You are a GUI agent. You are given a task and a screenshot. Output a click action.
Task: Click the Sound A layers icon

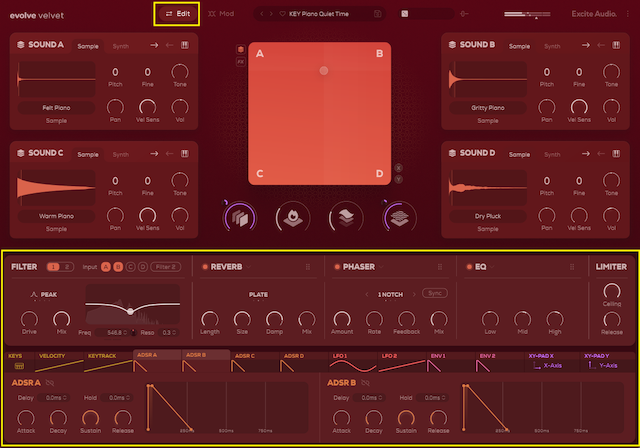[x=21, y=45]
